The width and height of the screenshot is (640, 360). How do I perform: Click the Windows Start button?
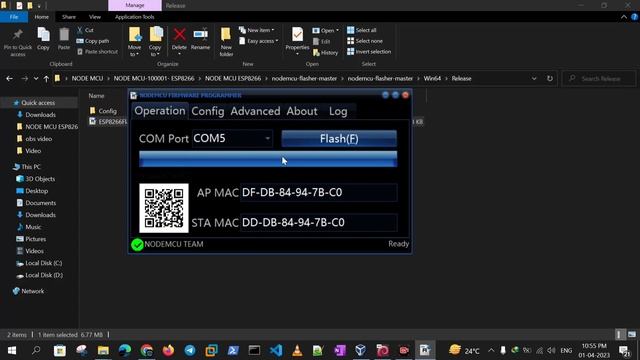[x=11, y=350]
